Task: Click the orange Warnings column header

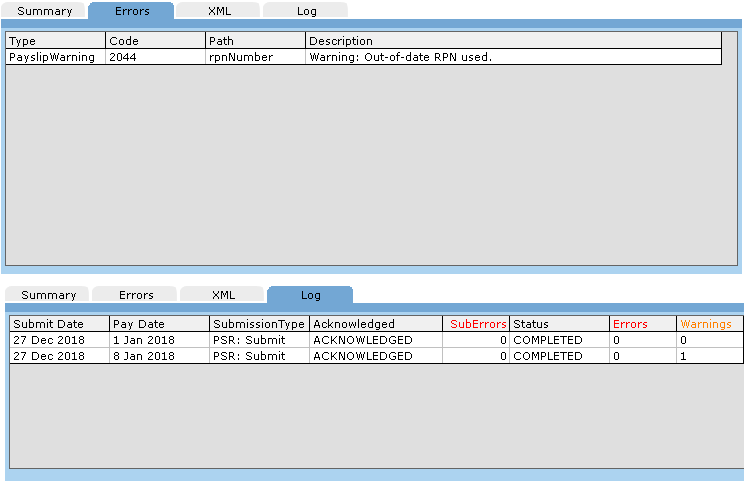Action: pyautogui.click(x=706, y=324)
